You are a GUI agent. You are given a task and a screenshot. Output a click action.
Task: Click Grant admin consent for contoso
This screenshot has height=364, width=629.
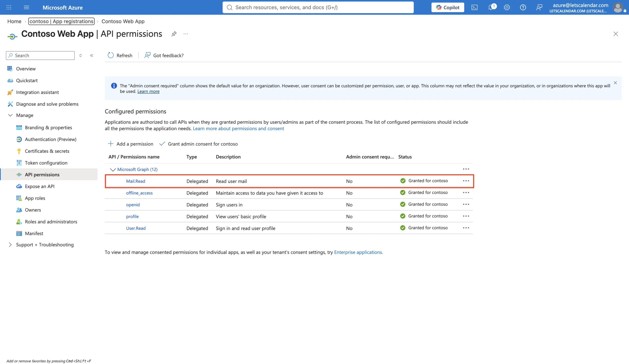[199, 144]
